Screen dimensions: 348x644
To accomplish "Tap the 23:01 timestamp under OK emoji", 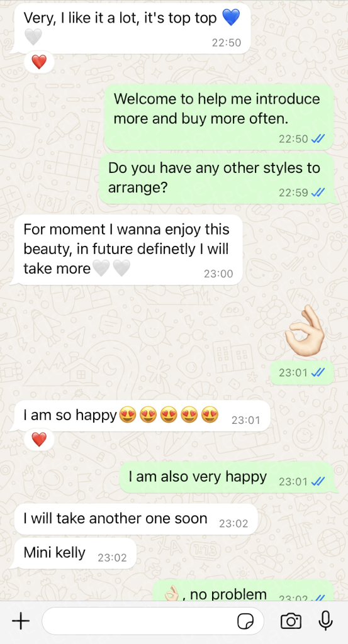I will pos(293,372).
